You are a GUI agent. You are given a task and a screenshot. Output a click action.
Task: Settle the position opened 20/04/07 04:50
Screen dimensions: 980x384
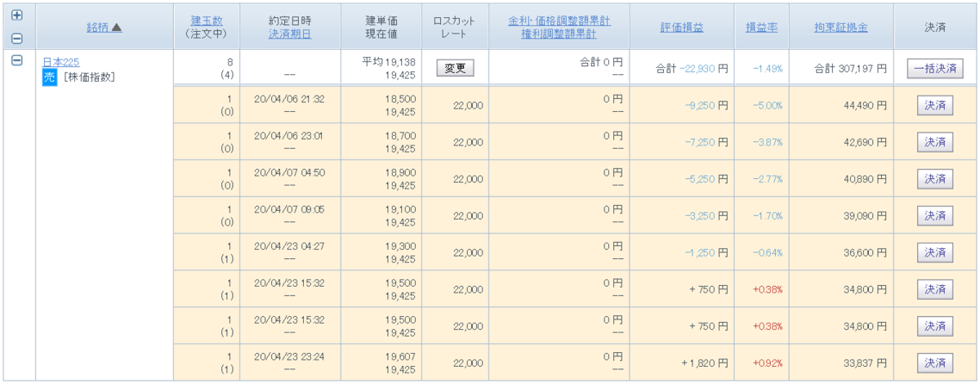coord(935,178)
